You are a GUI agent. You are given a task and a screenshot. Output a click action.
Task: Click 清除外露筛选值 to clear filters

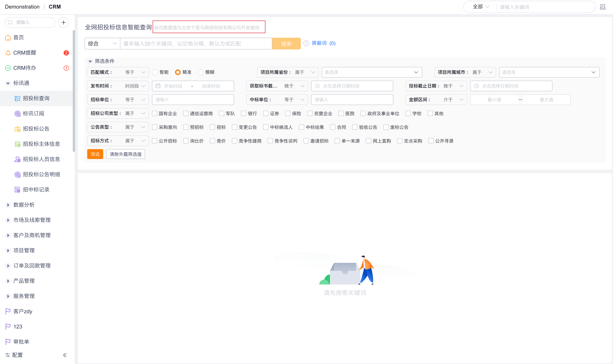click(x=125, y=154)
